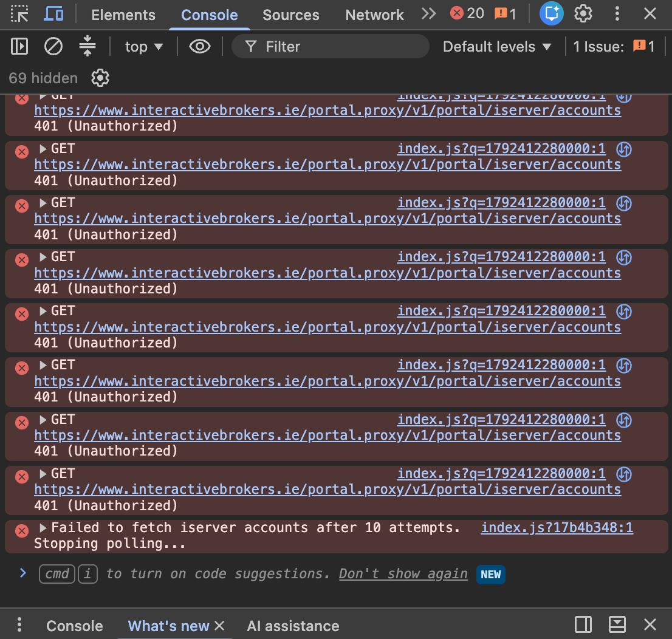This screenshot has width=672, height=639.
Task: Open the Default levels dropdown
Action: click(497, 46)
